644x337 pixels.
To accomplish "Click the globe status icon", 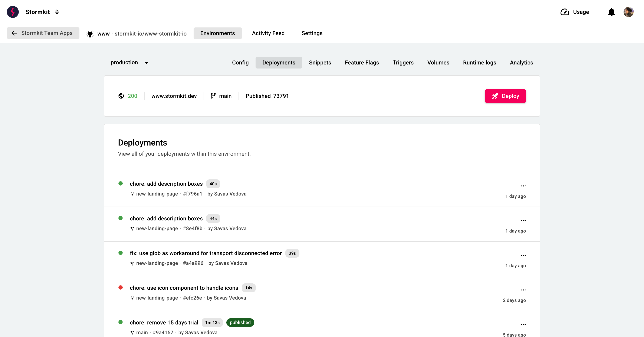I will coord(121,96).
